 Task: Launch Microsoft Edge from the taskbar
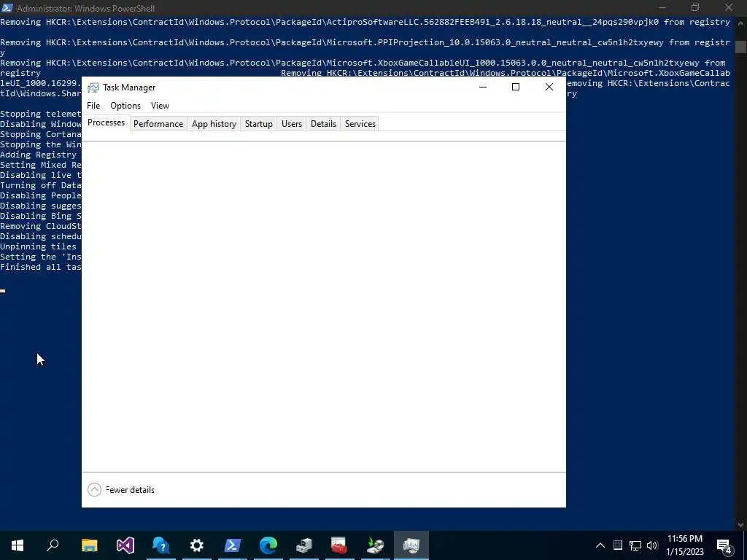click(268, 545)
